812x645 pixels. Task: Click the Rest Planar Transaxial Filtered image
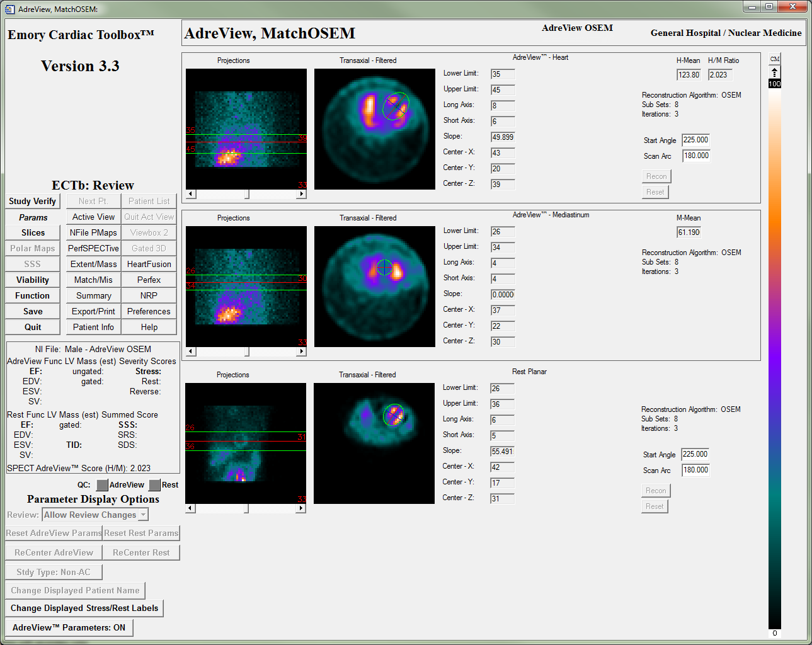(x=374, y=443)
